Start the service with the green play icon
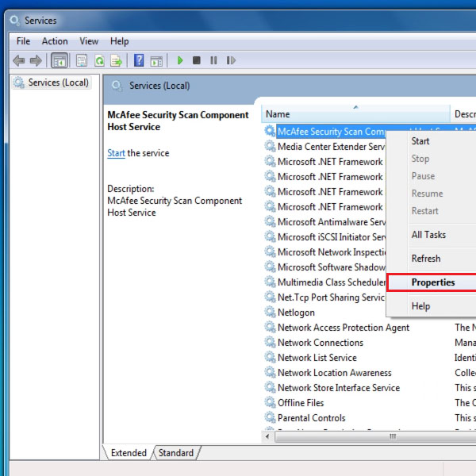The width and height of the screenshot is (476, 476). tap(180, 60)
